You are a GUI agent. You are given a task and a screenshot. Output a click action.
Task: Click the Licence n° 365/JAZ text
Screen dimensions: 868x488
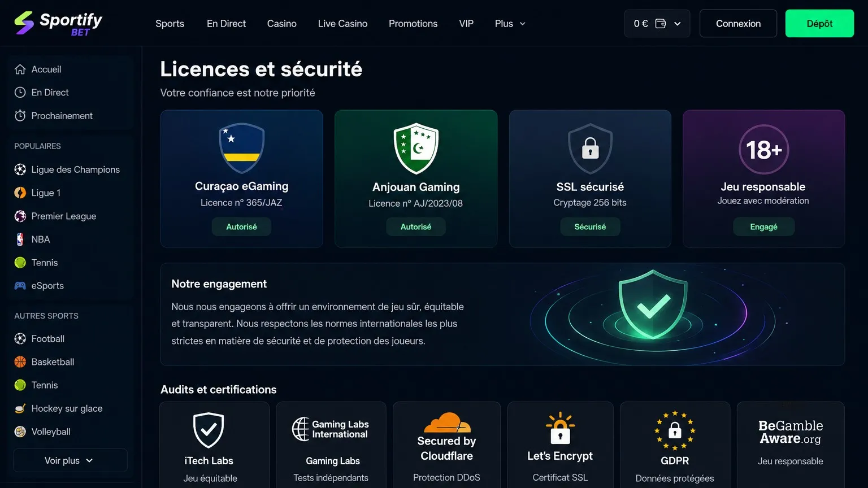(241, 203)
